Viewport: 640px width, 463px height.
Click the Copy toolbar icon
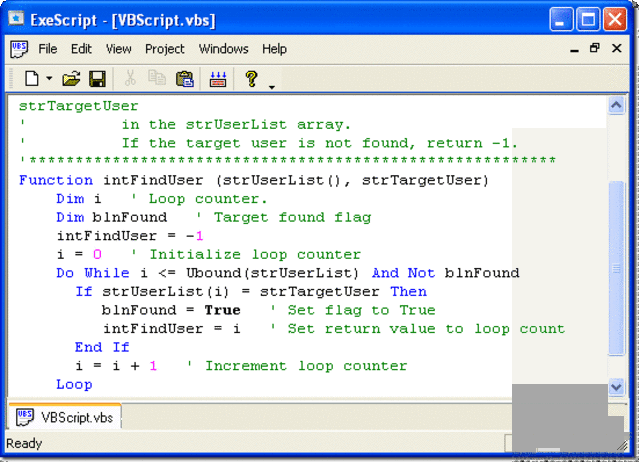[x=157, y=78]
